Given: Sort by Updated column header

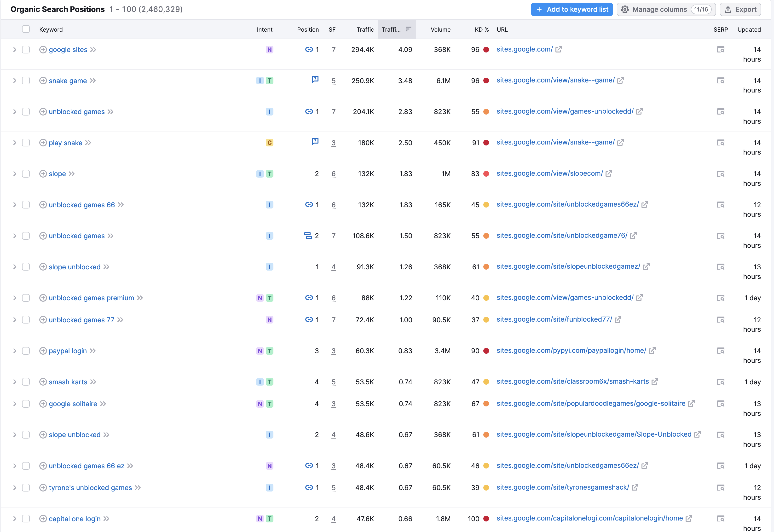Looking at the screenshot, I should click(x=749, y=29).
